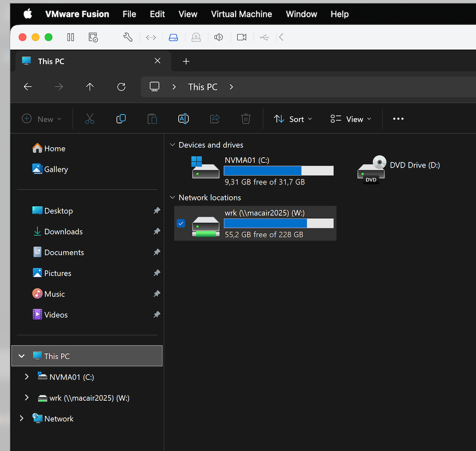The height and width of the screenshot is (451, 476).
Task: Open Documents in the sidebar
Action: 58,252
